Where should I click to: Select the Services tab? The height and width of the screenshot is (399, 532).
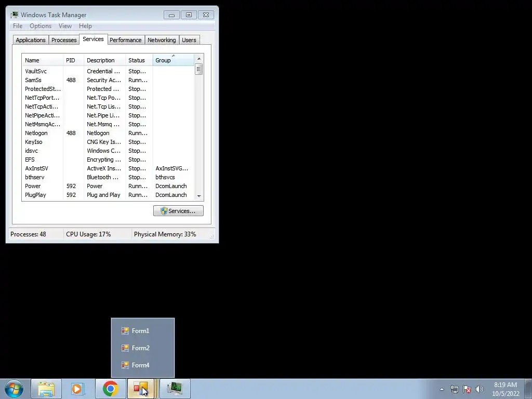point(94,39)
